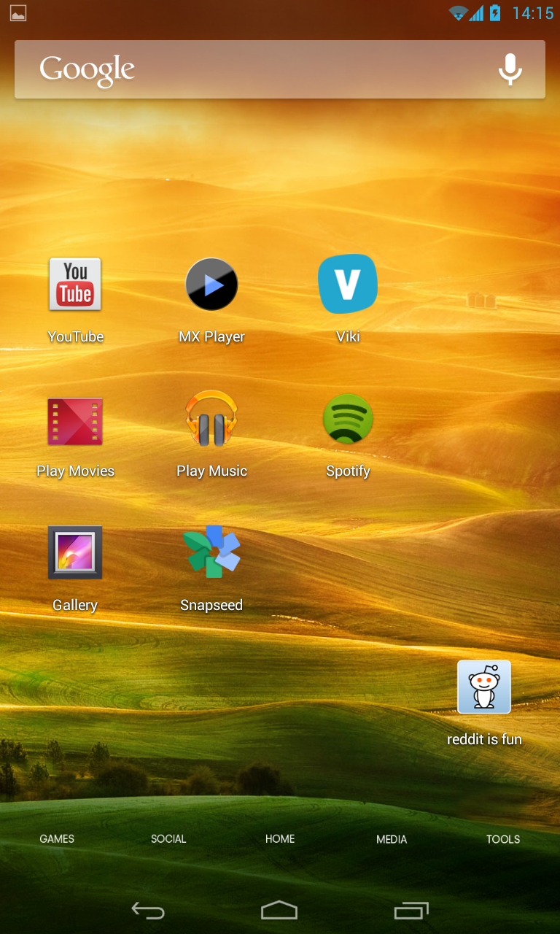560x934 pixels.
Task: Tap the Google search bar
Action: (280, 69)
